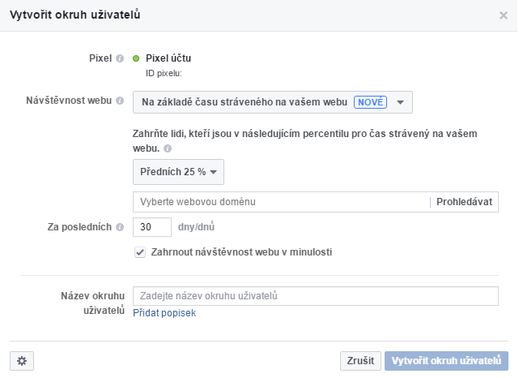Open the gear settings button

[22, 361]
